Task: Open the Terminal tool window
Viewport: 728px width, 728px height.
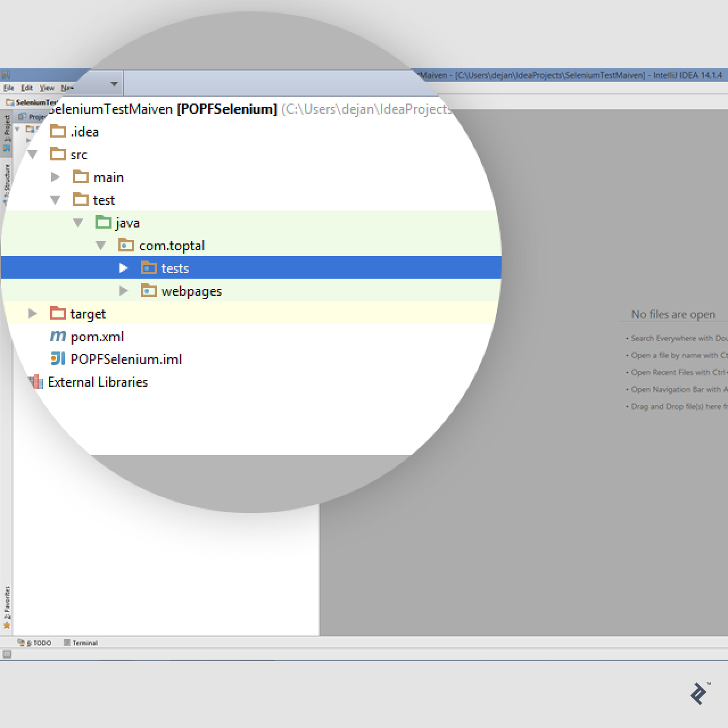Action: (x=81, y=642)
